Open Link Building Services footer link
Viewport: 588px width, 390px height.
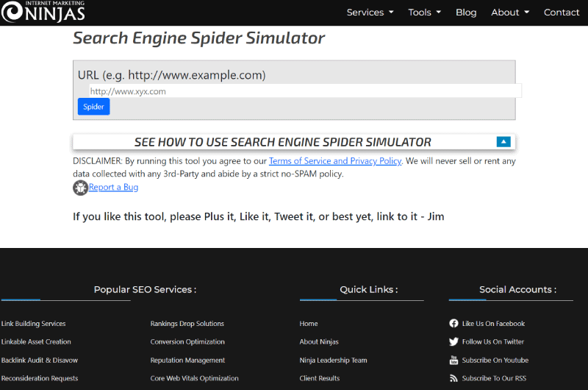tap(33, 324)
